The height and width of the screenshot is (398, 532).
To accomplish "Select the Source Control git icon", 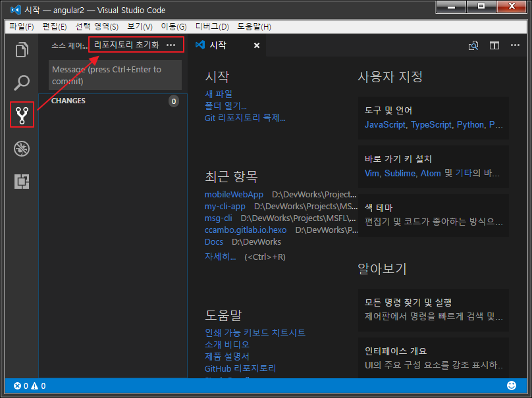I will click(x=22, y=115).
